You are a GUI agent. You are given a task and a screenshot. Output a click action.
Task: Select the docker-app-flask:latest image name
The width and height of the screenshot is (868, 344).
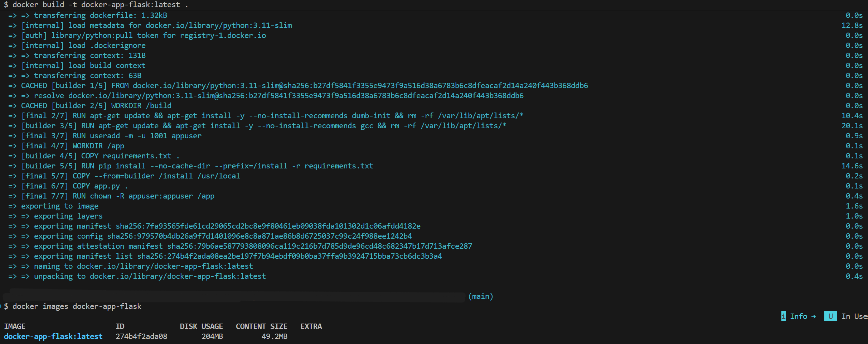coord(53,336)
